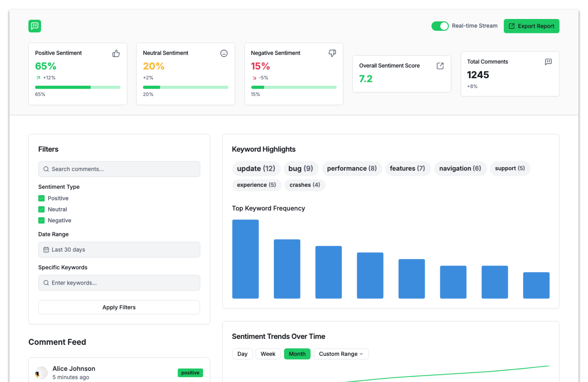Image resolution: width=588 pixels, height=382 pixels.
Task: Uncheck the Positive sentiment checkbox
Action: click(41, 198)
